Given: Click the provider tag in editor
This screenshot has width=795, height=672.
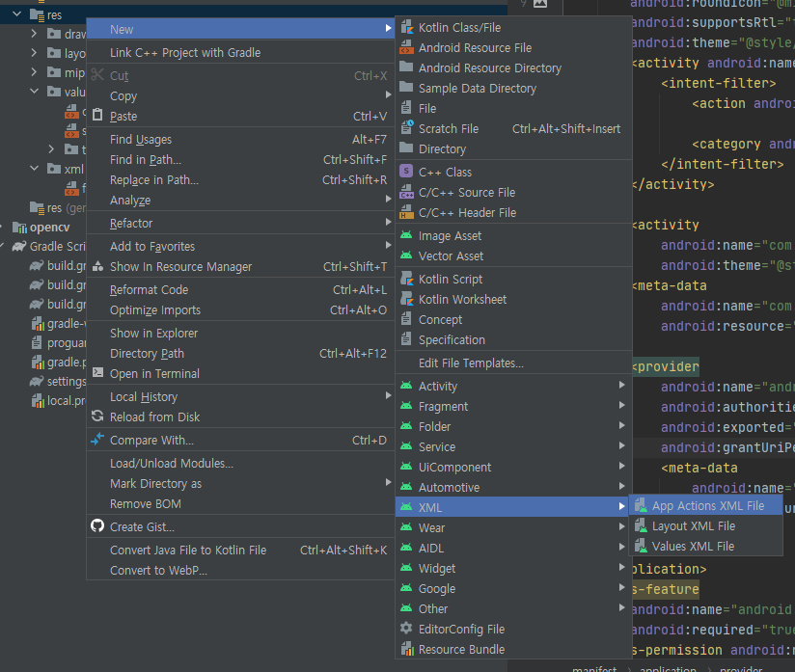Looking at the screenshot, I should click(x=666, y=366).
